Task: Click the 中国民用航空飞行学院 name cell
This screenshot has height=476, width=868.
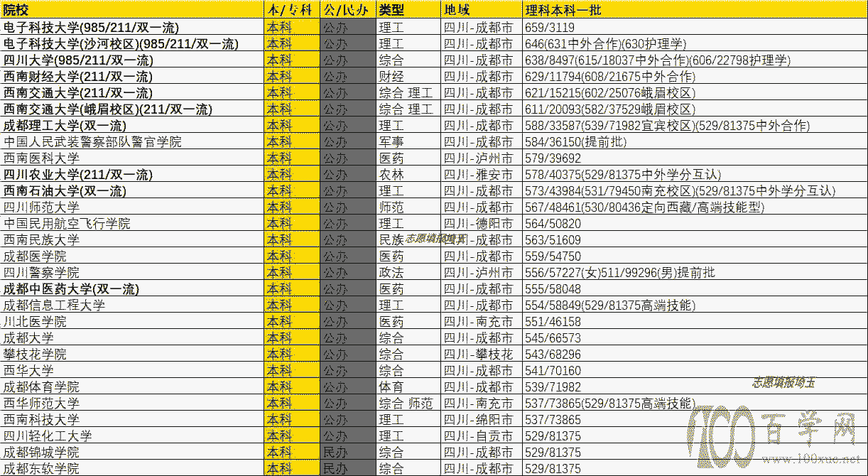Action: pyautogui.click(x=132, y=224)
